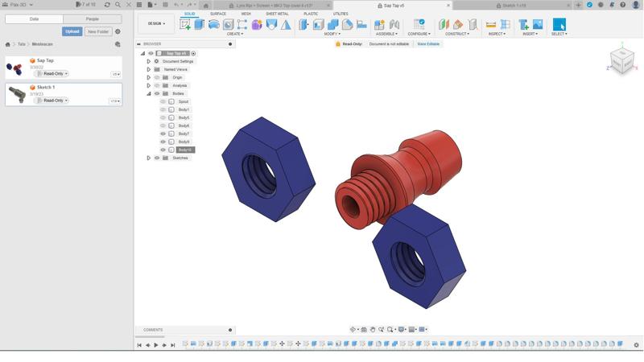Activate the Select tool
This screenshot has height=362, width=644.
(559, 25)
